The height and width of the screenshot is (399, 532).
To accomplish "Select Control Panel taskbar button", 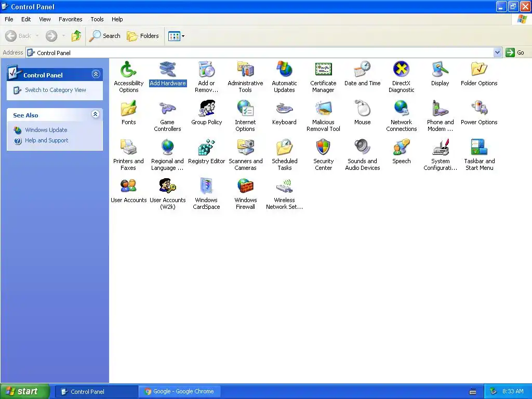I will (96, 392).
